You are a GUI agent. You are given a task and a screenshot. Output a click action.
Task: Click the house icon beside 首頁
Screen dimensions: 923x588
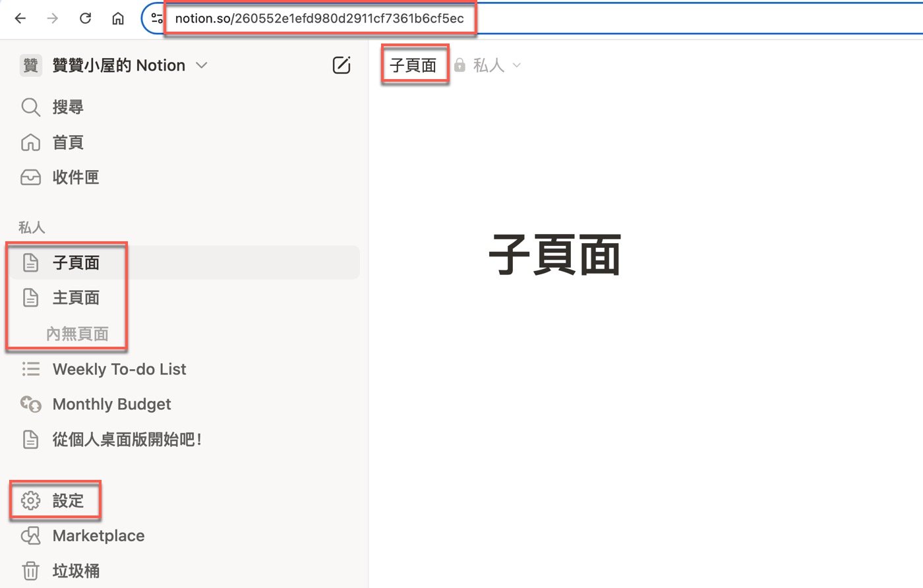pyautogui.click(x=30, y=142)
